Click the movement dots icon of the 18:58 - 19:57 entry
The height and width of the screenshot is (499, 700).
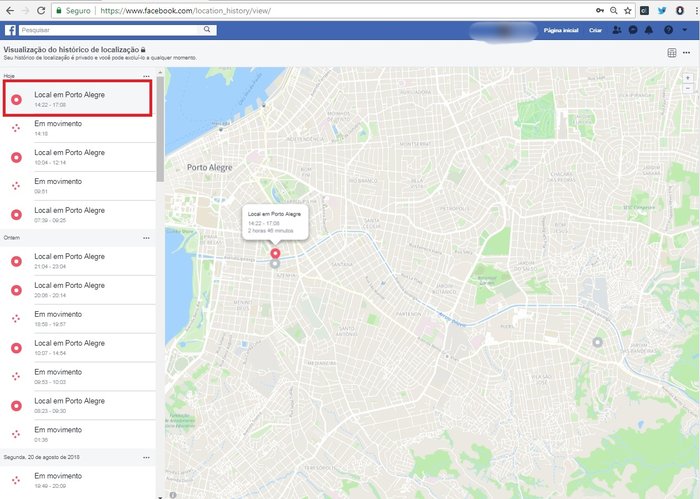[16, 319]
